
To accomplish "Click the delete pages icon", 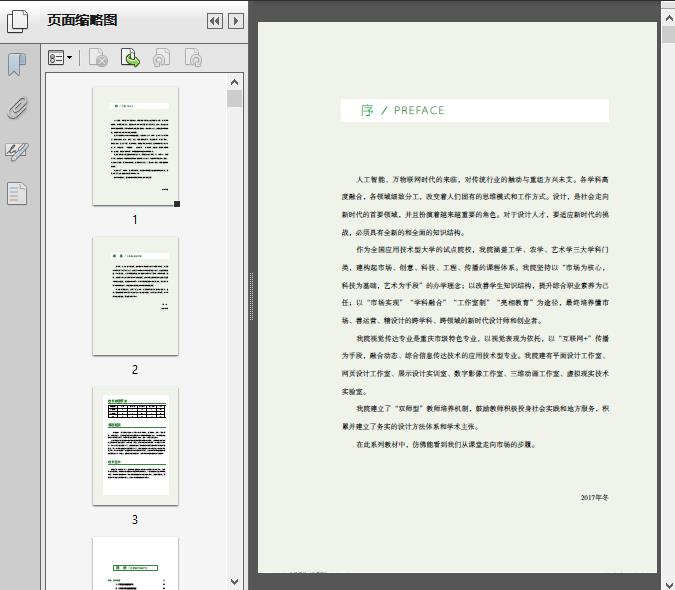I will [x=98, y=58].
